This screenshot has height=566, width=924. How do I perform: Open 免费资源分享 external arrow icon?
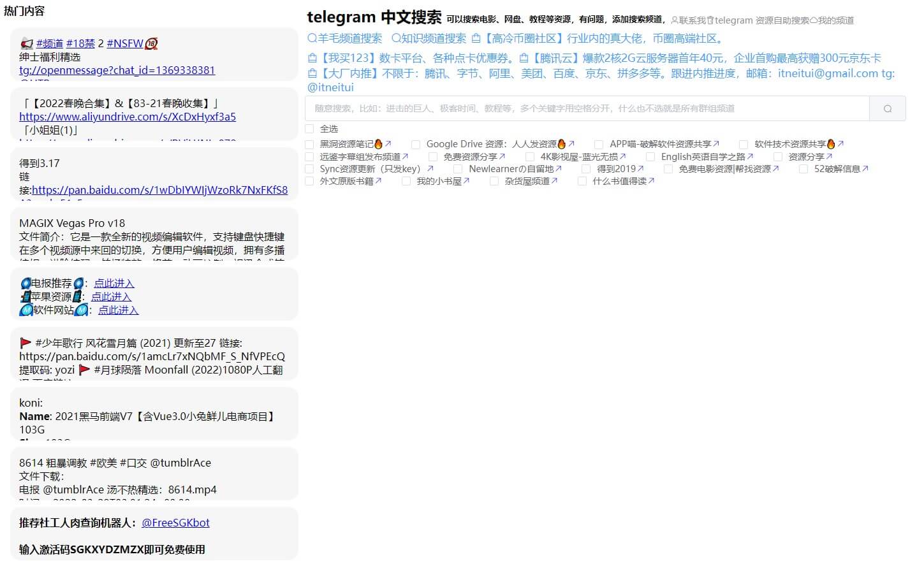(502, 156)
